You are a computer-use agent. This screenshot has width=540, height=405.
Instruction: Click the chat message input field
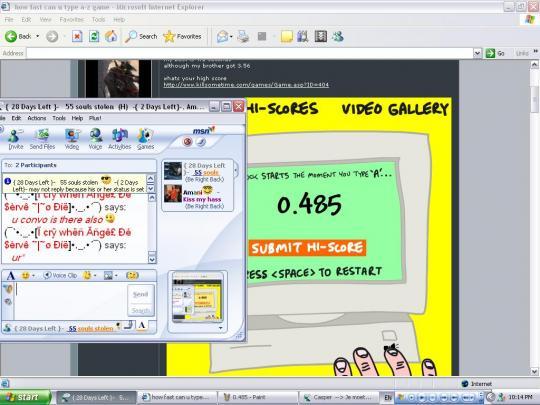(x=71, y=300)
